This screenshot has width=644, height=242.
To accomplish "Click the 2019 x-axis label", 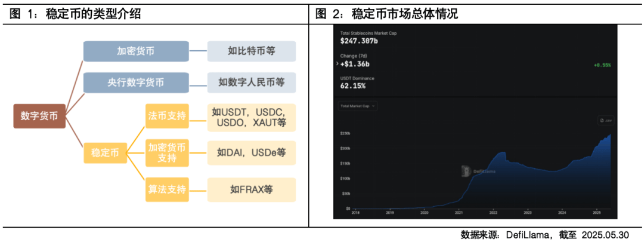I will 390,213.
